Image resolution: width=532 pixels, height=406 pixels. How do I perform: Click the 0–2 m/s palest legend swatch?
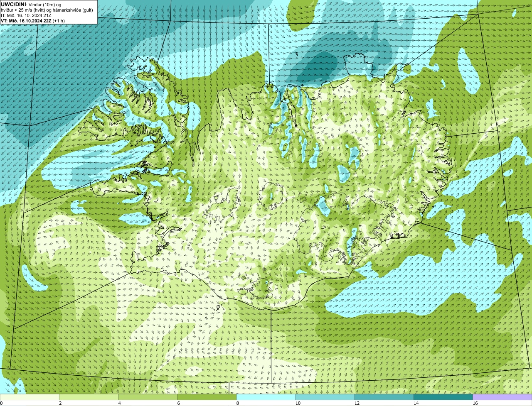pyautogui.click(x=30, y=397)
